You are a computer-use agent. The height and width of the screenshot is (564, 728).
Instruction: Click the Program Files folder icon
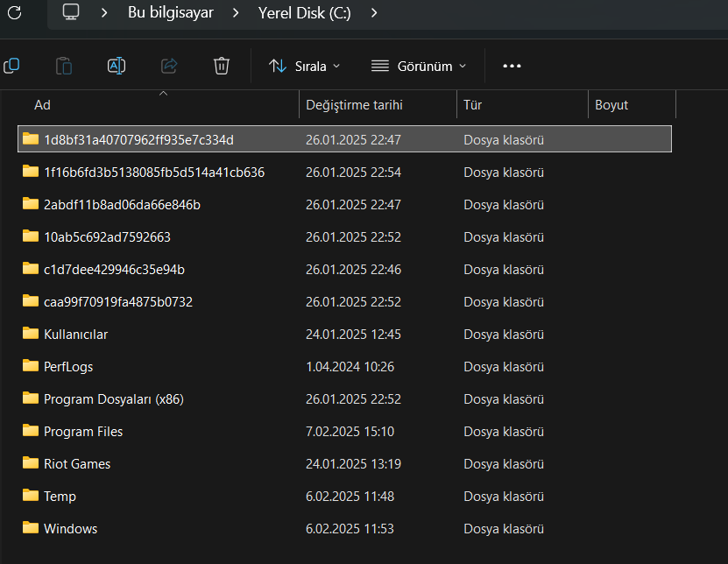coord(31,431)
